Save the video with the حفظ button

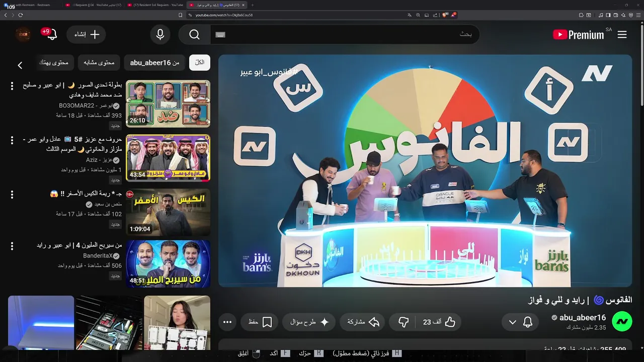click(x=260, y=322)
